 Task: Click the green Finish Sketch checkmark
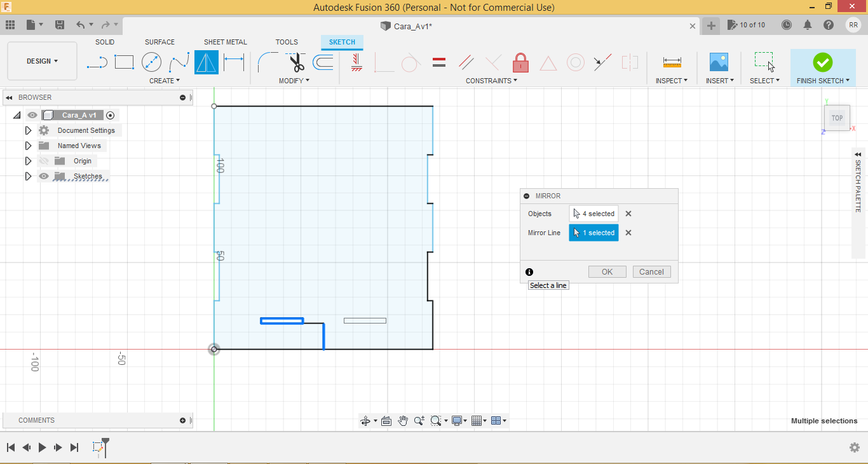(822, 62)
